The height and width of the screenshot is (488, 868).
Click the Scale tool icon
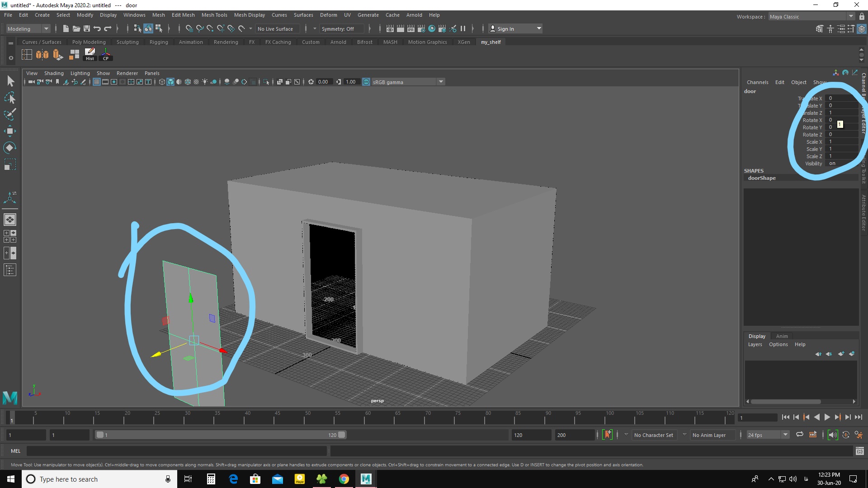(x=10, y=166)
